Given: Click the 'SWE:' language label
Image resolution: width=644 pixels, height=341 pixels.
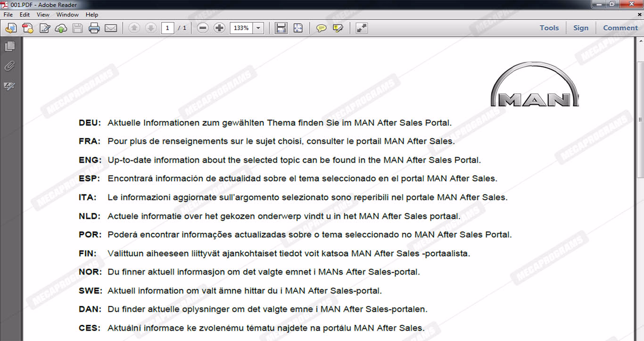Looking at the screenshot, I should click(90, 291).
